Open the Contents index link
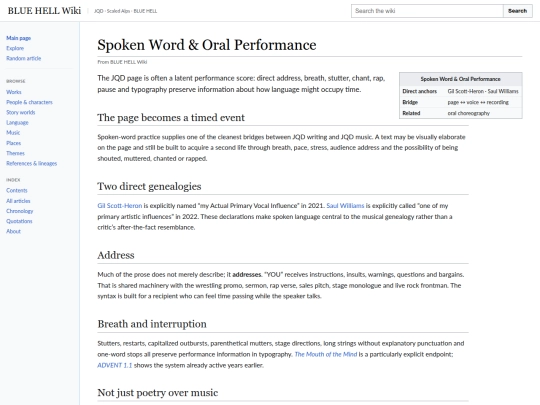 [x=17, y=190]
